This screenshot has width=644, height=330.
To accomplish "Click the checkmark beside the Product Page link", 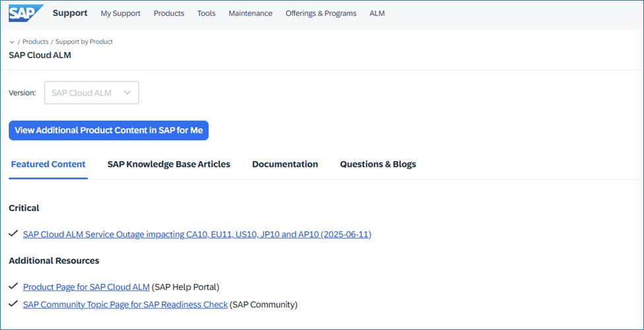I will tap(13, 286).
